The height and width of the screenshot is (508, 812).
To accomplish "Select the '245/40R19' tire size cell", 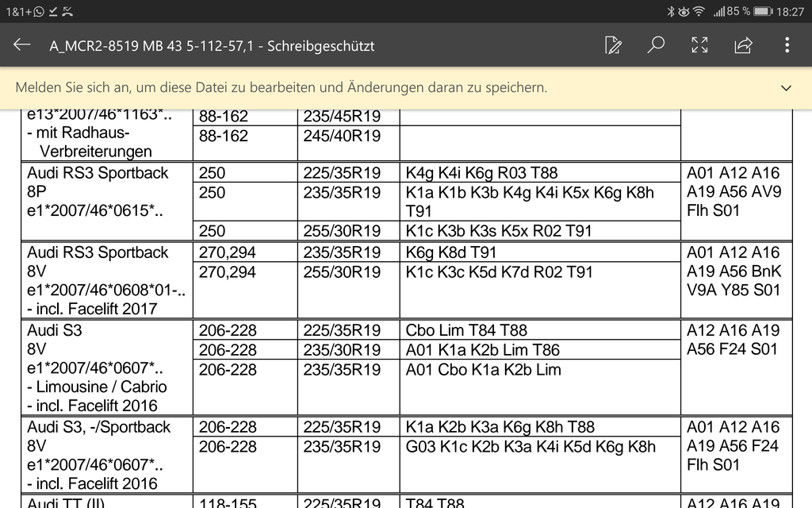I will [341, 137].
